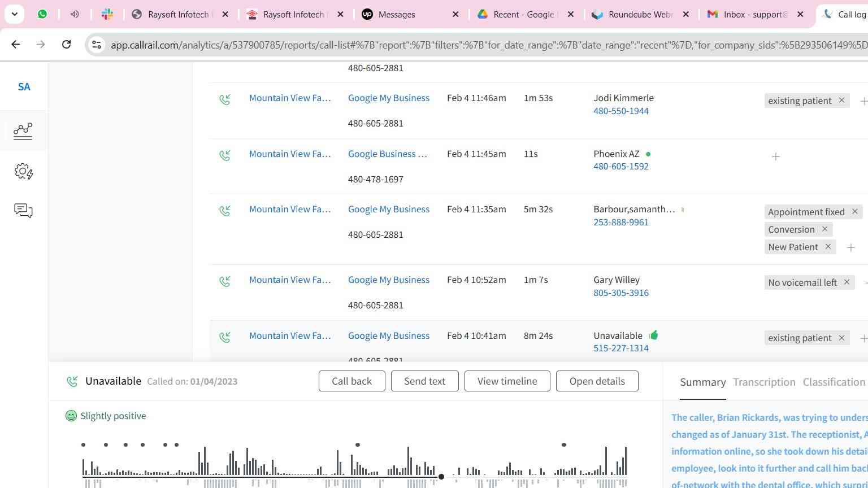Open the settings gear with lightning icon
Image resolution: width=868 pixels, height=488 pixels.
click(24, 171)
